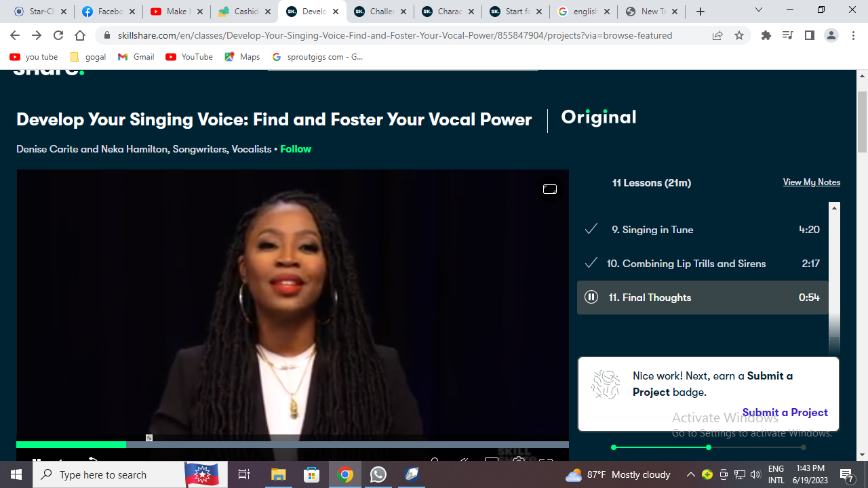This screenshot has width=868, height=488.
Task: Open Task View on taskbar
Action: pyautogui.click(x=244, y=474)
